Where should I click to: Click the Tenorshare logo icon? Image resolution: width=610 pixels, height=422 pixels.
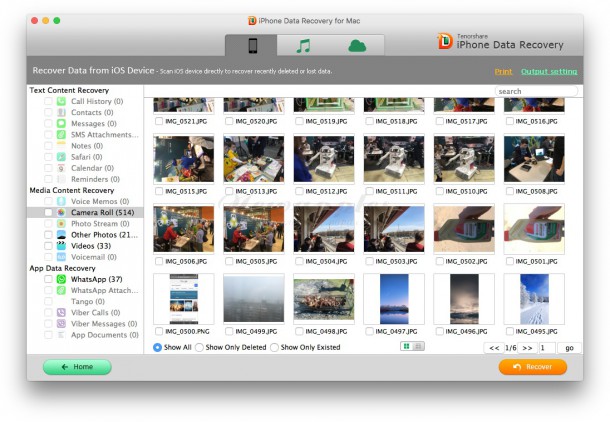[445, 41]
